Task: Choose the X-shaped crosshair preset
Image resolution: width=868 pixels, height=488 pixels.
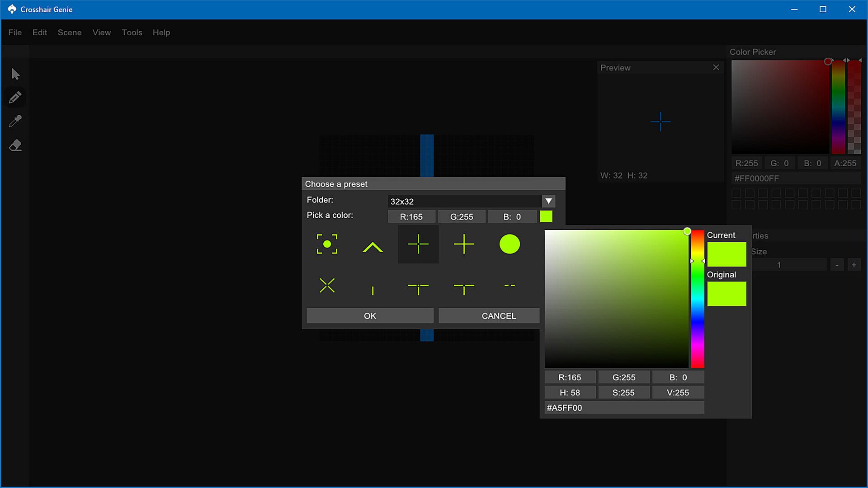Action: tap(327, 286)
